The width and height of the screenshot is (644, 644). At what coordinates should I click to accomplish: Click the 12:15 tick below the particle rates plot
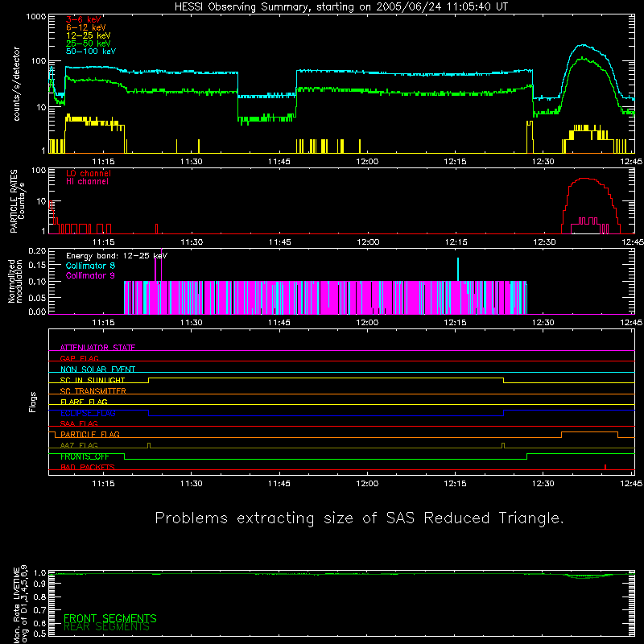click(456, 242)
